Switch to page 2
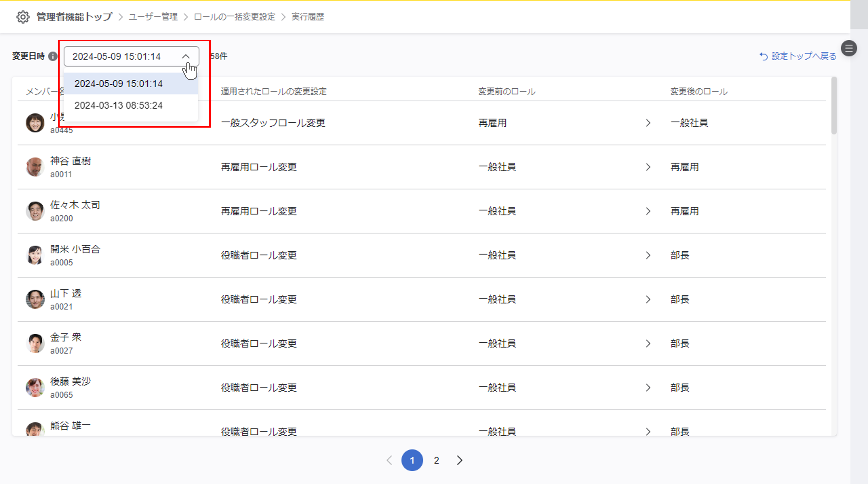Image resolution: width=868 pixels, height=484 pixels. [x=436, y=460]
